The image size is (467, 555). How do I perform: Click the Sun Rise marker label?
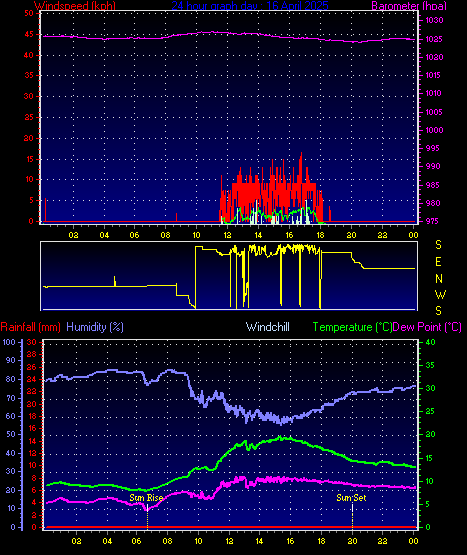click(x=146, y=498)
